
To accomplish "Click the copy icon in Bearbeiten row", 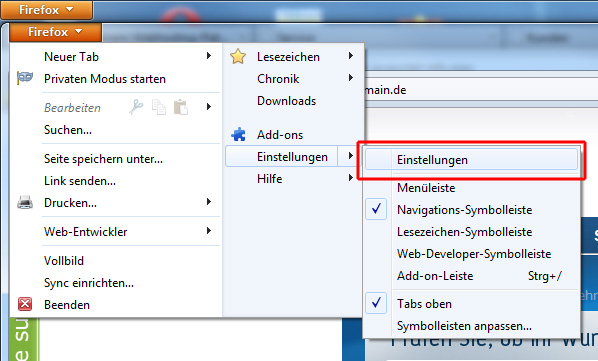I will (159, 107).
